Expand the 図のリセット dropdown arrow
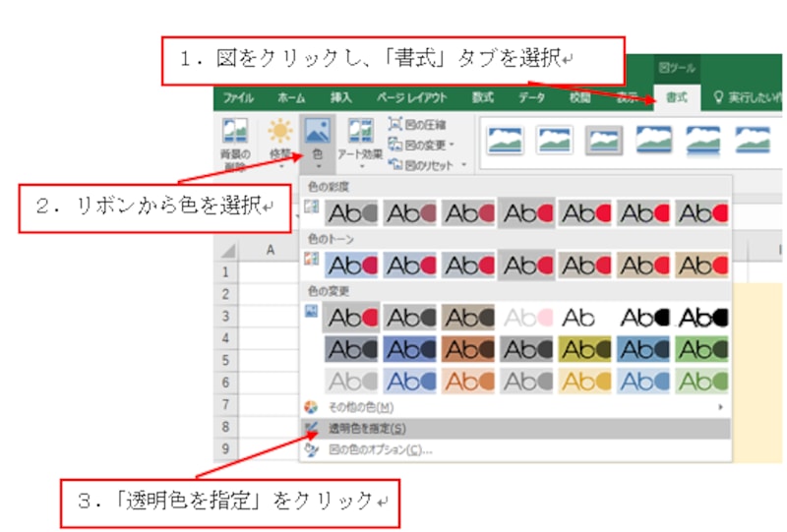Viewport: 787px width, 532px height. pos(463,164)
